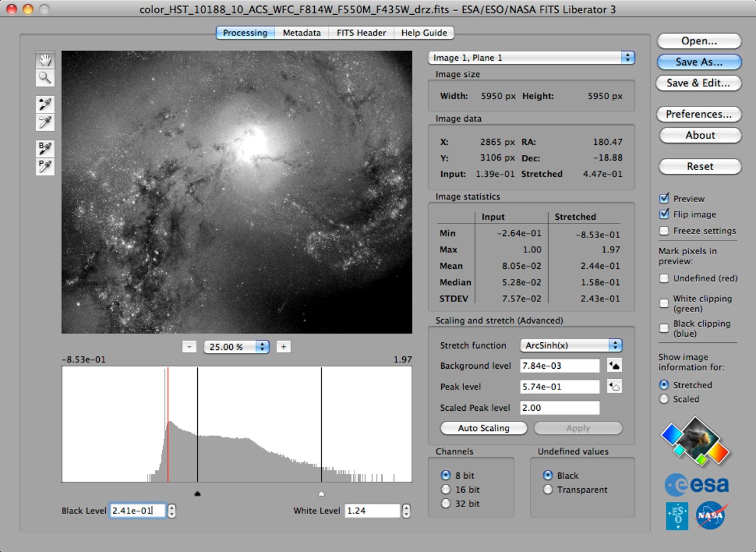This screenshot has height=552, width=756.
Task: Pick the black level eyedropper tool
Action: (x=45, y=105)
